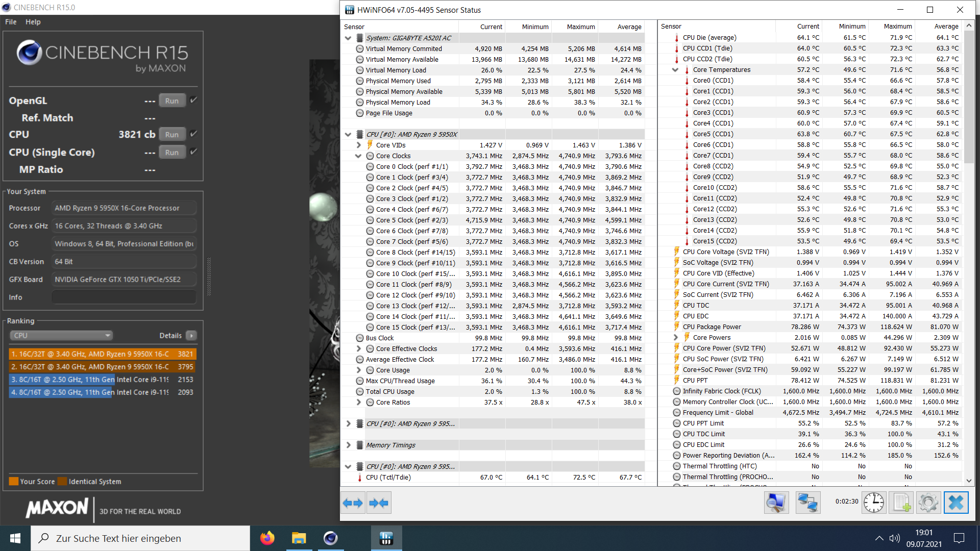Open remote monitoring via the network icon

coord(808,503)
